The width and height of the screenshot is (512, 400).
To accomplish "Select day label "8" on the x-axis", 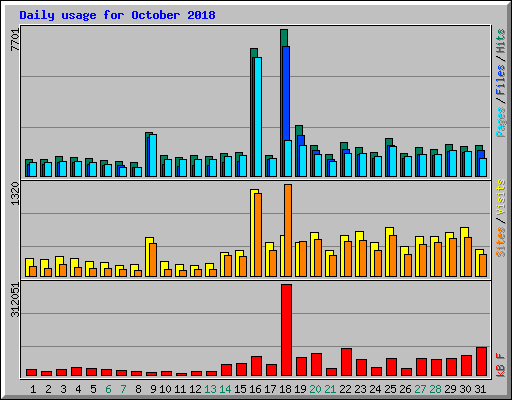I will pos(138,389).
